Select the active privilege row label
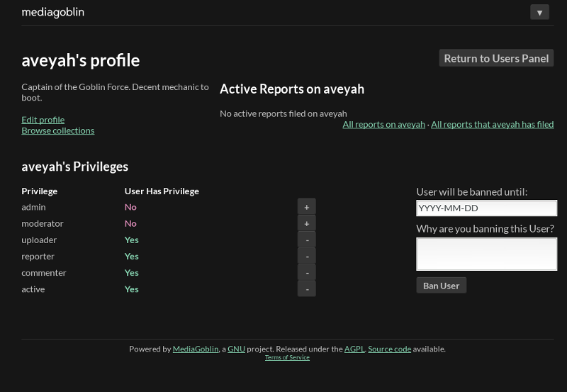The width and height of the screenshot is (567, 392). pos(33,289)
